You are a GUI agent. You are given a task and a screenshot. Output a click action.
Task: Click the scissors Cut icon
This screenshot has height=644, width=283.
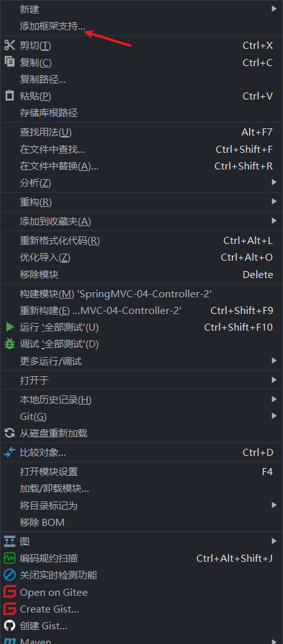click(x=10, y=45)
